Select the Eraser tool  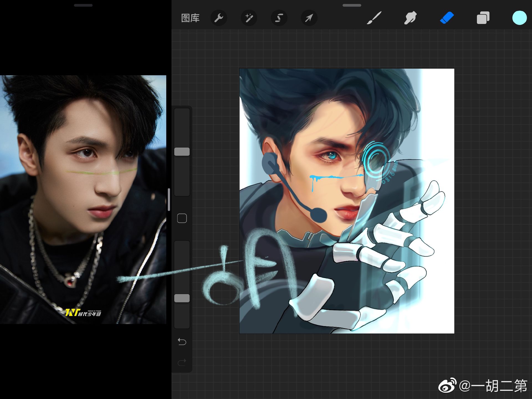coord(447,18)
